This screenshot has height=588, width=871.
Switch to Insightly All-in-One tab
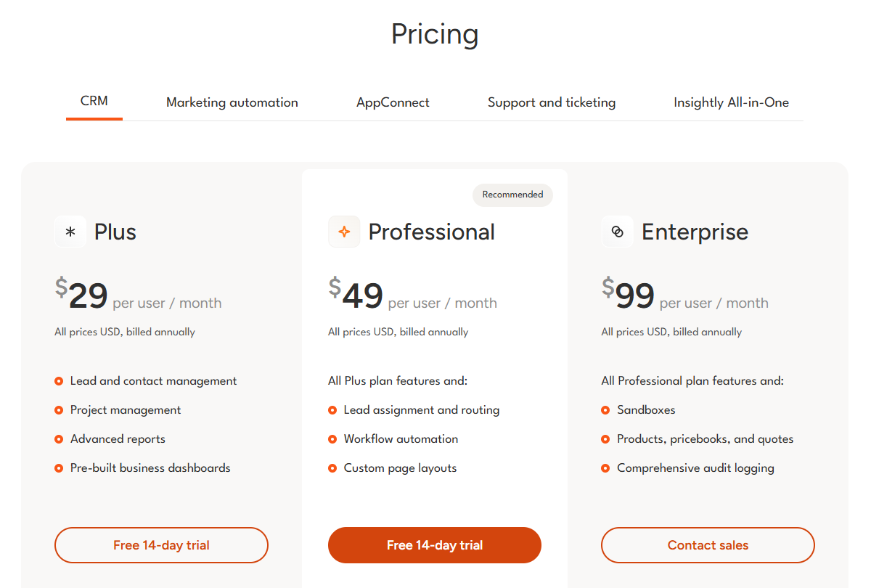(x=731, y=102)
